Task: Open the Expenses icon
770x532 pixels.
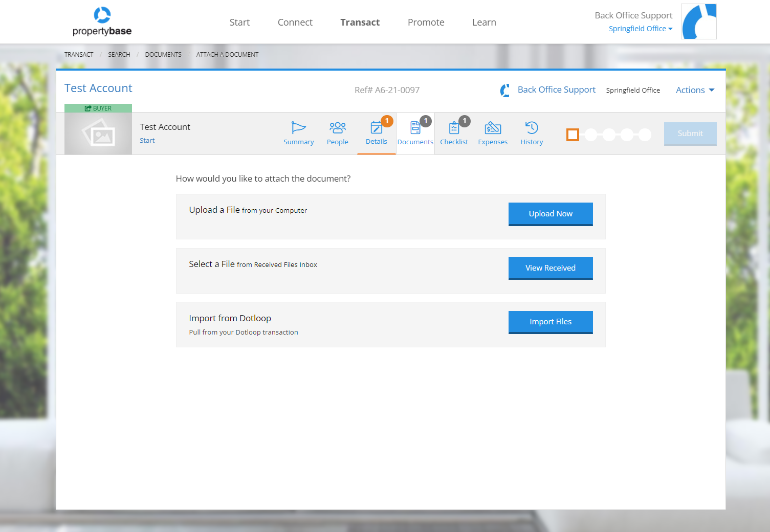Action: coord(492,128)
